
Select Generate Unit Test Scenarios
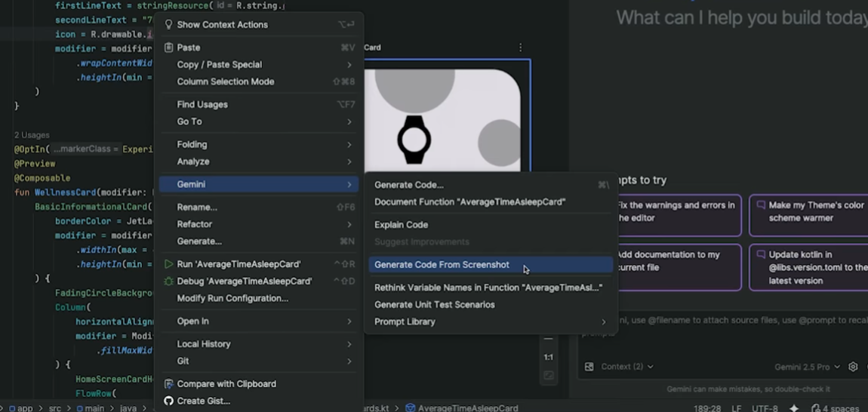point(491,305)
